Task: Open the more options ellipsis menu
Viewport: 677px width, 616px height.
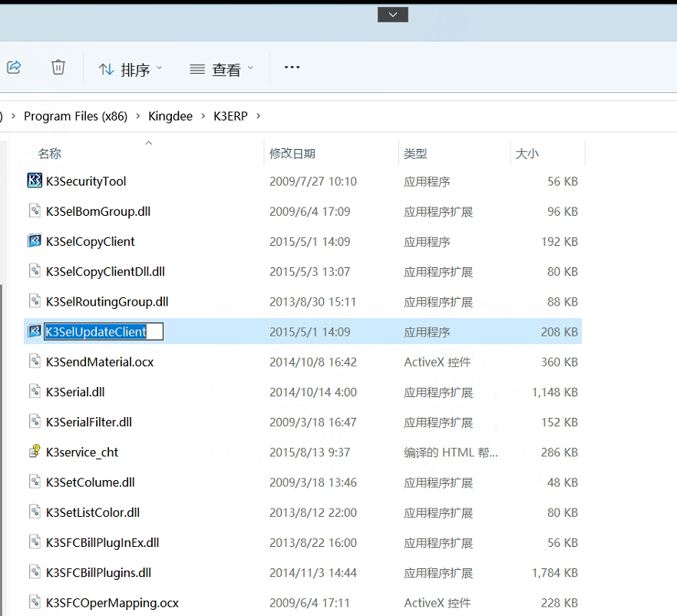Action: pos(292,68)
